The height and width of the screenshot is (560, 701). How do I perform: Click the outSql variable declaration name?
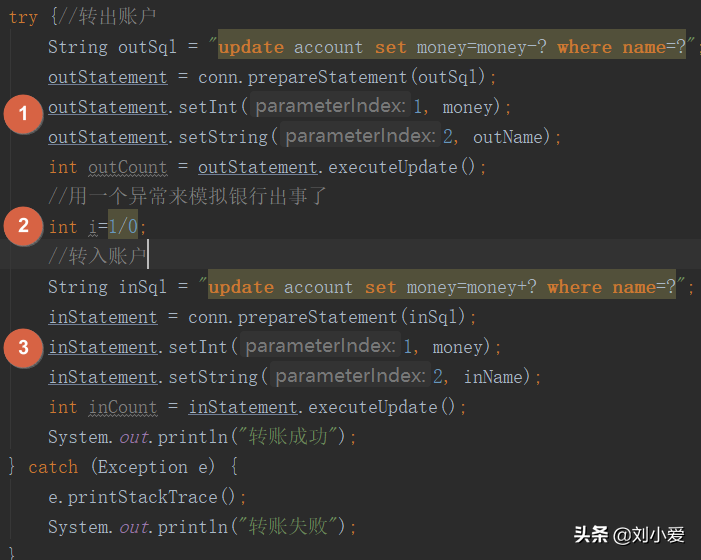tap(147, 47)
